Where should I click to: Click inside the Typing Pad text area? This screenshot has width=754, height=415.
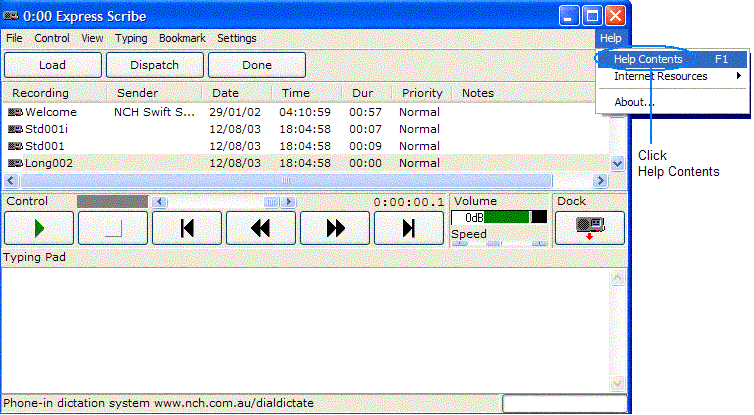point(306,330)
